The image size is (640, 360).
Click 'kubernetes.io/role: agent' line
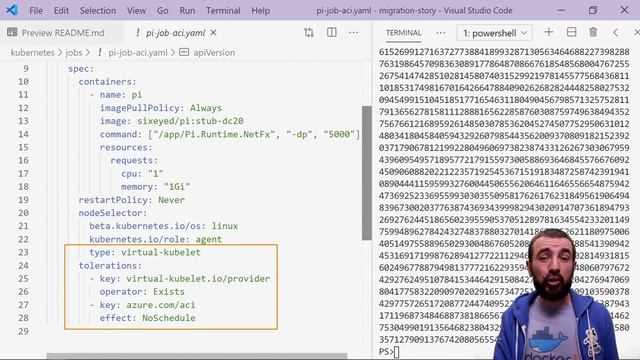[x=156, y=239]
